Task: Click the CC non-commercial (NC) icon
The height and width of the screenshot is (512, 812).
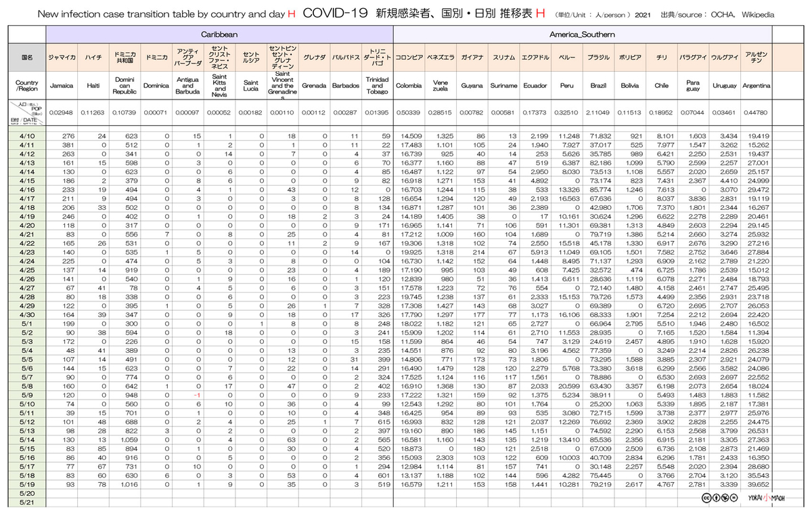Action: click(x=724, y=498)
